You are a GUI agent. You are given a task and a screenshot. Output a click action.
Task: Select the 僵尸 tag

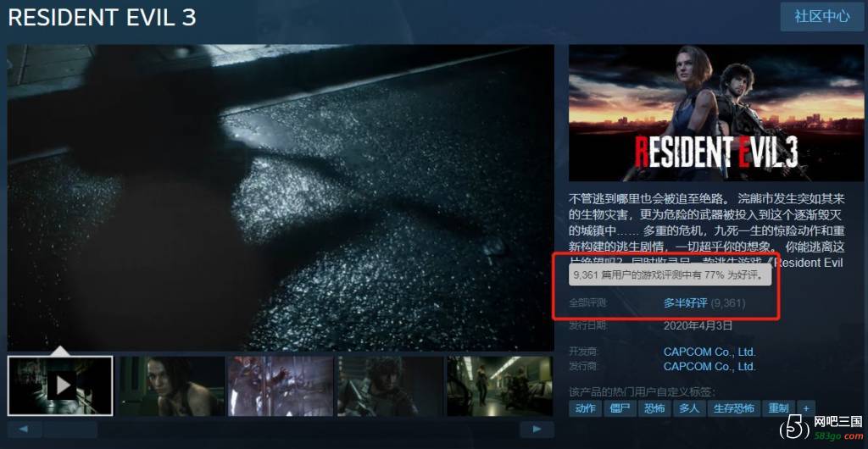click(x=620, y=408)
